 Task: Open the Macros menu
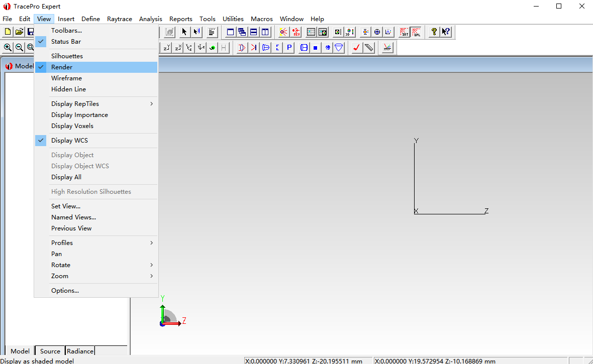click(x=262, y=19)
